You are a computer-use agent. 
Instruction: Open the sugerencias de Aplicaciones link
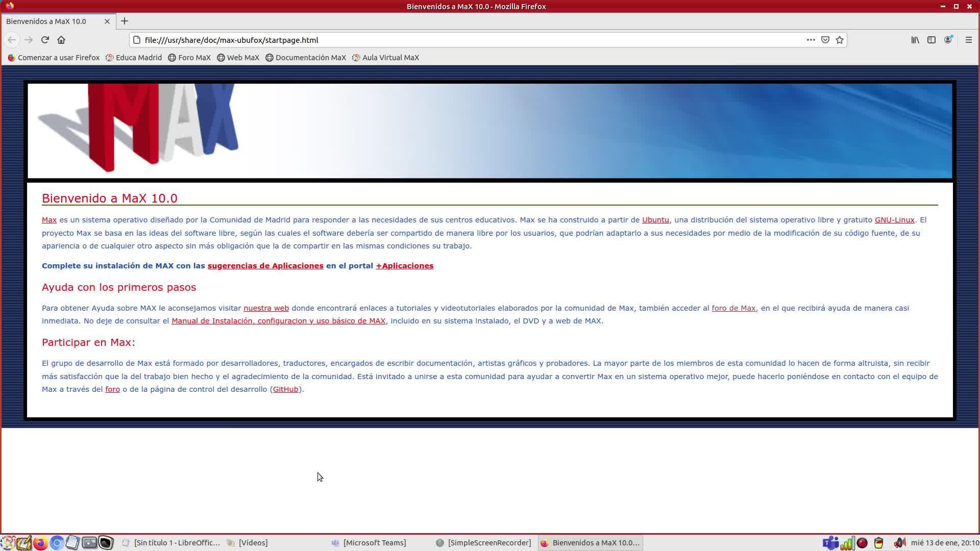[265, 266]
